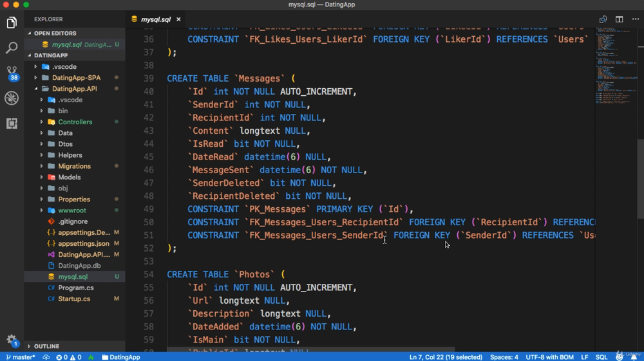
Task: Click the flame icon in status bar
Action: click(91, 357)
